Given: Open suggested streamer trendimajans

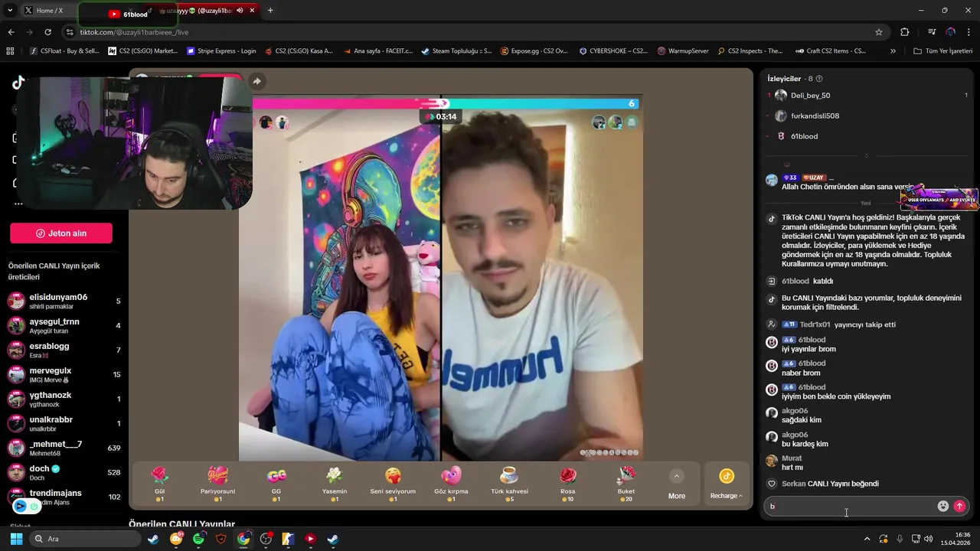Looking at the screenshot, I should (x=64, y=497).
